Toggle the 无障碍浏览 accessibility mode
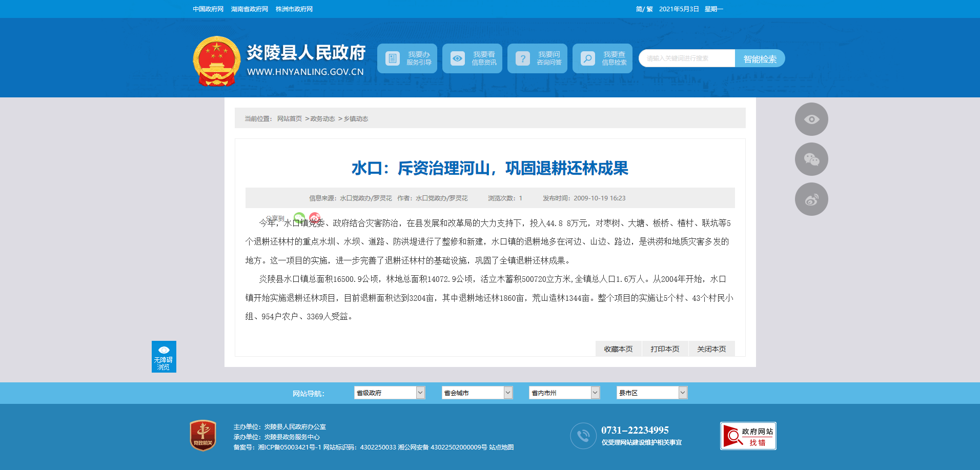 pyautogui.click(x=164, y=357)
